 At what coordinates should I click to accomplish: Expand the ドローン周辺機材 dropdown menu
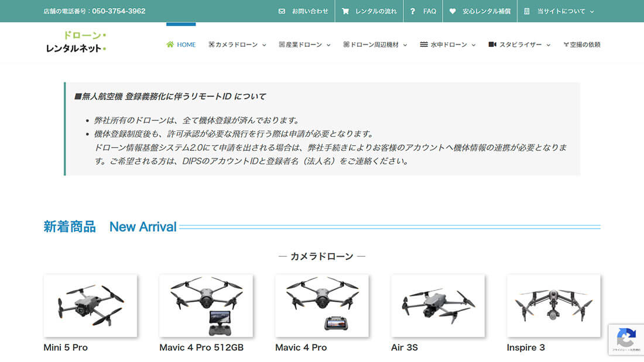coord(405,45)
